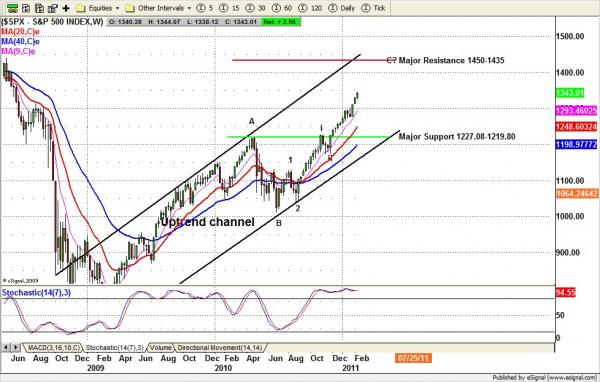
Task: Click the green 1343.01 price marker
Action: [x=570, y=93]
